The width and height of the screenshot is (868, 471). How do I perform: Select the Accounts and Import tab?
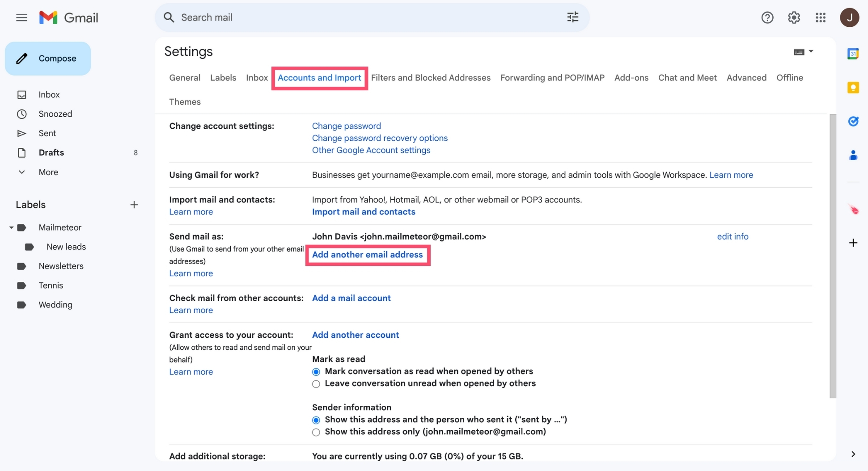(319, 78)
